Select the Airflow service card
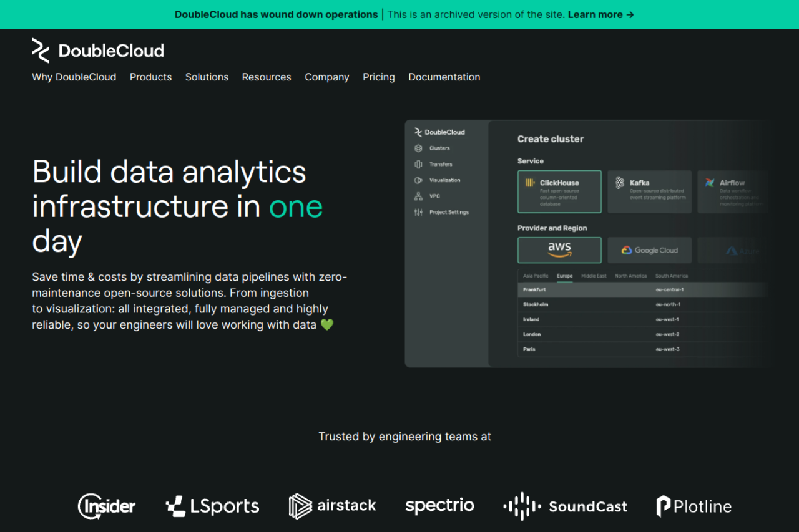This screenshot has height=532, width=799. tap(733, 191)
